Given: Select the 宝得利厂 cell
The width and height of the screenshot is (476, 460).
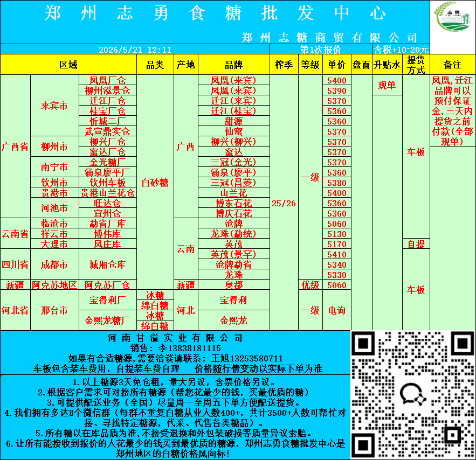Looking at the screenshot, I should tap(107, 300).
